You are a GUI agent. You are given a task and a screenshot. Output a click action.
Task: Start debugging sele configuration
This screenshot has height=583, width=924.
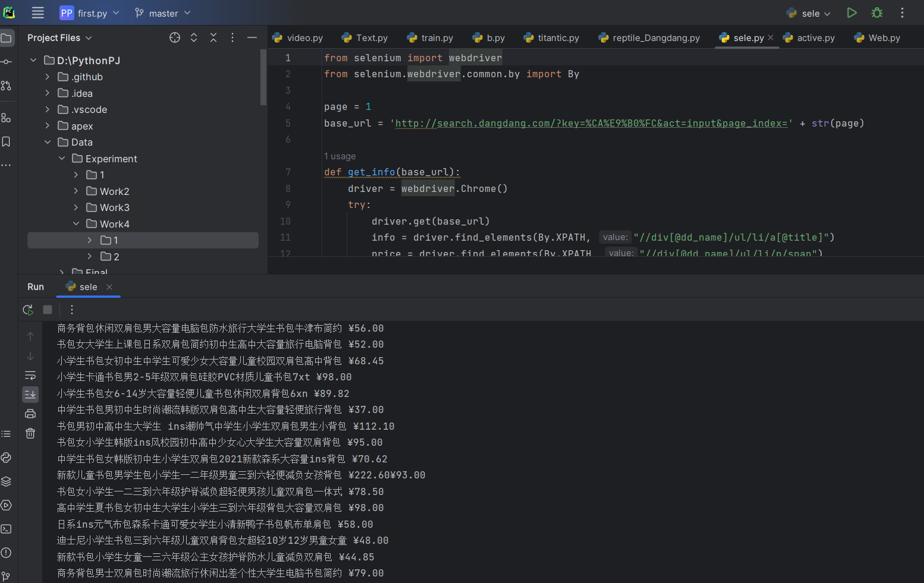(x=877, y=12)
